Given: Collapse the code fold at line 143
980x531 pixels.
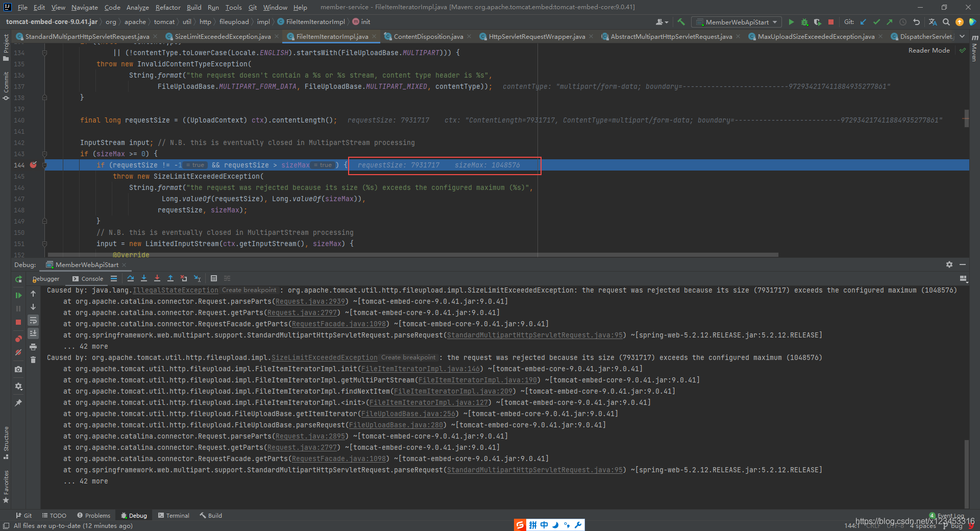Looking at the screenshot, I should tap(45, 154).
